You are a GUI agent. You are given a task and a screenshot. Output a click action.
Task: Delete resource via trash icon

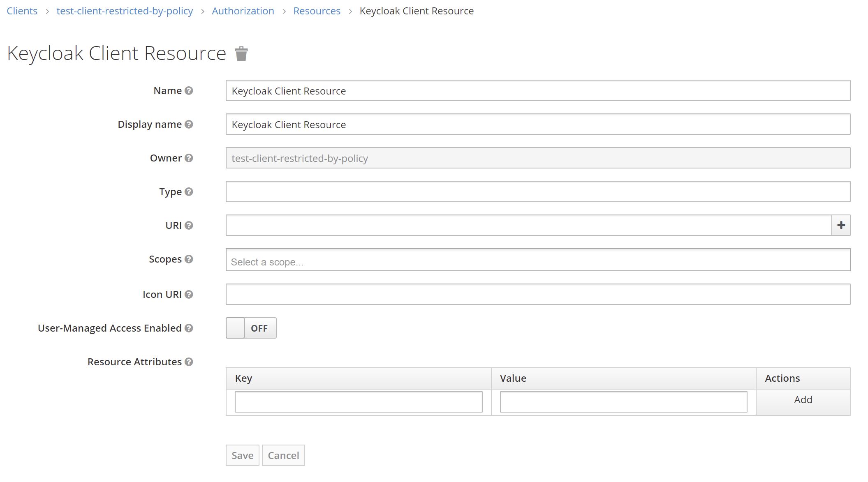coord(241,54)
